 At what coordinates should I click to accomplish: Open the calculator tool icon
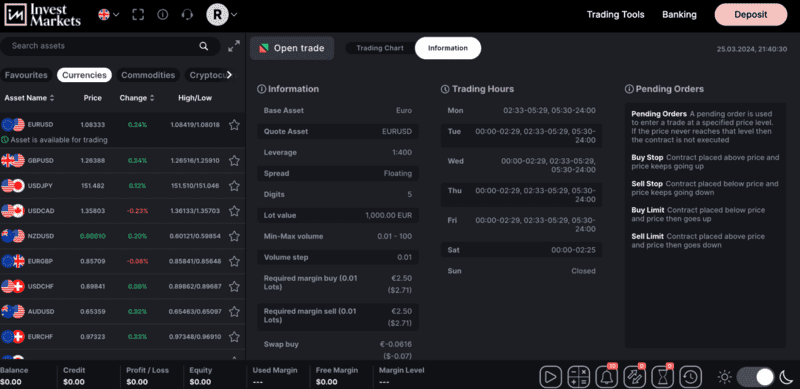[579, 377]
